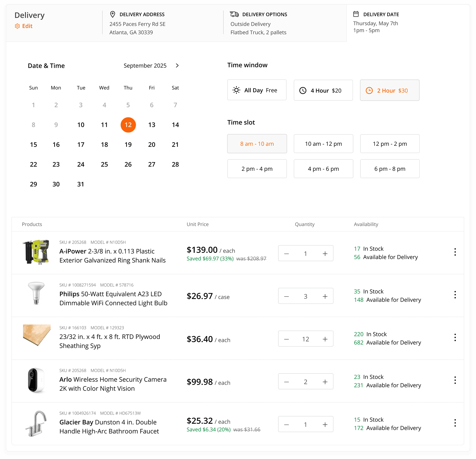Screen dimensions: 476x459
Task: Go to next month with chevron arrow
Action: pos(177,66)
